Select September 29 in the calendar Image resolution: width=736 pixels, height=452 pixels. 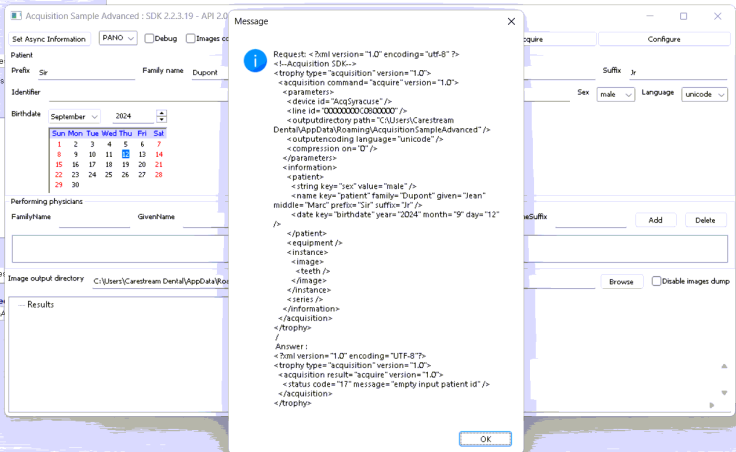(59, 185)
